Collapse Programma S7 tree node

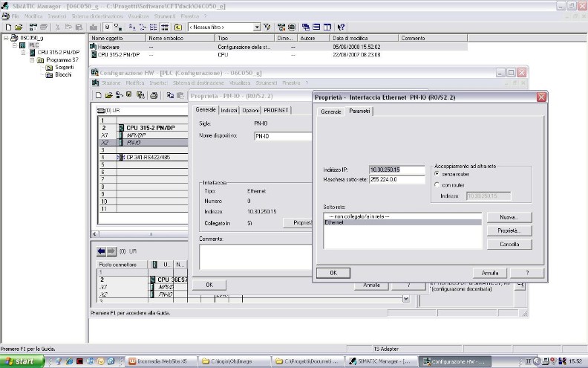(32, 60)
